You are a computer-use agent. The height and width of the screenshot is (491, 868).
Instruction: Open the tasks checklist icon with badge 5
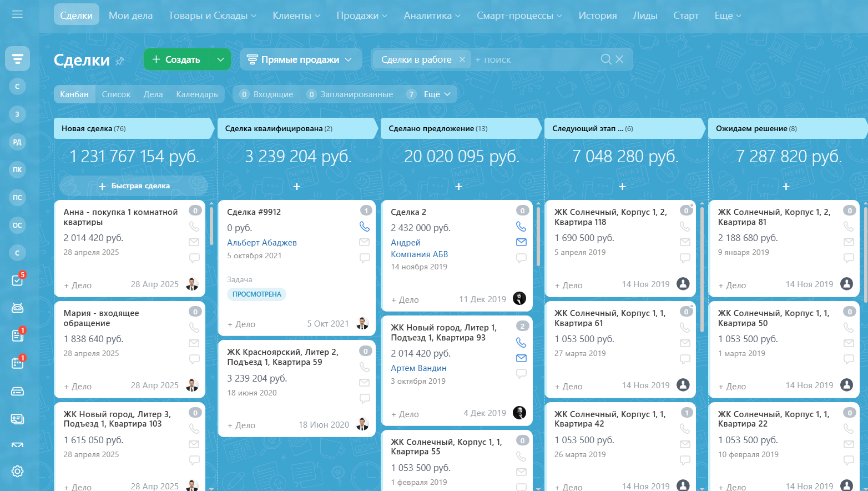(x=17, y=280)
